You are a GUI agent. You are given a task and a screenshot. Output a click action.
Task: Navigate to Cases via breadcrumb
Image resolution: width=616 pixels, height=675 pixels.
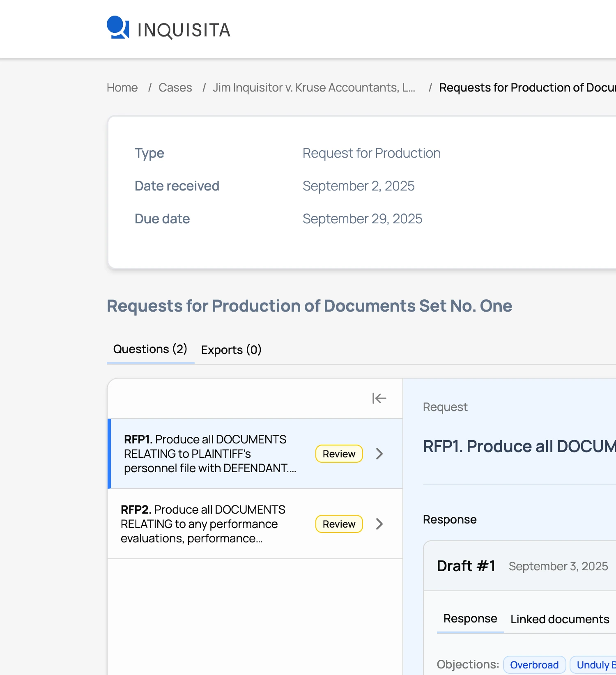point(175,87)
